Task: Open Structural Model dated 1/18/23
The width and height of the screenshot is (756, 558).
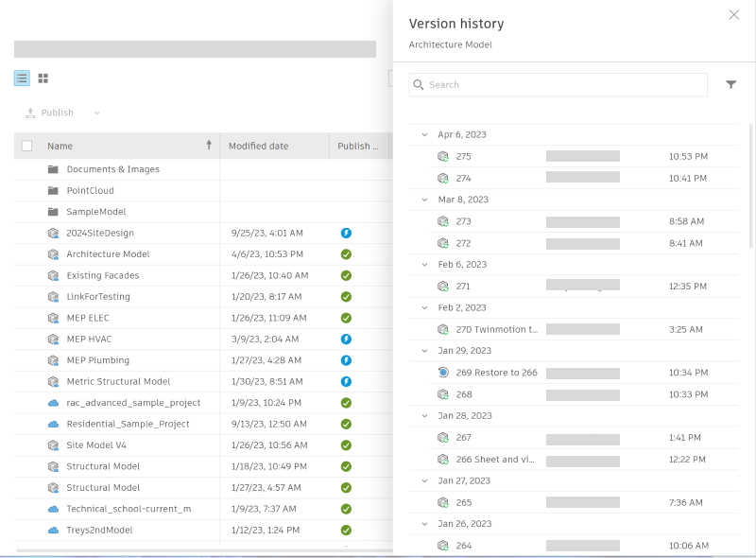Action: point(103,466)
